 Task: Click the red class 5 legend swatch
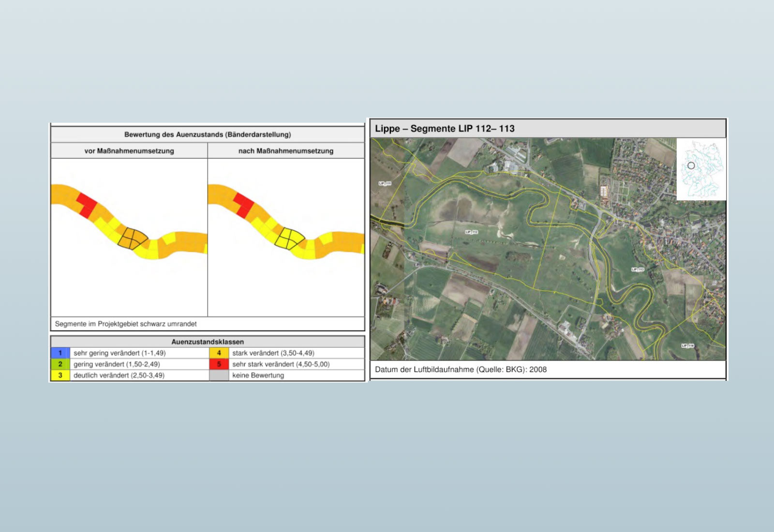click(x=219, y=364)
